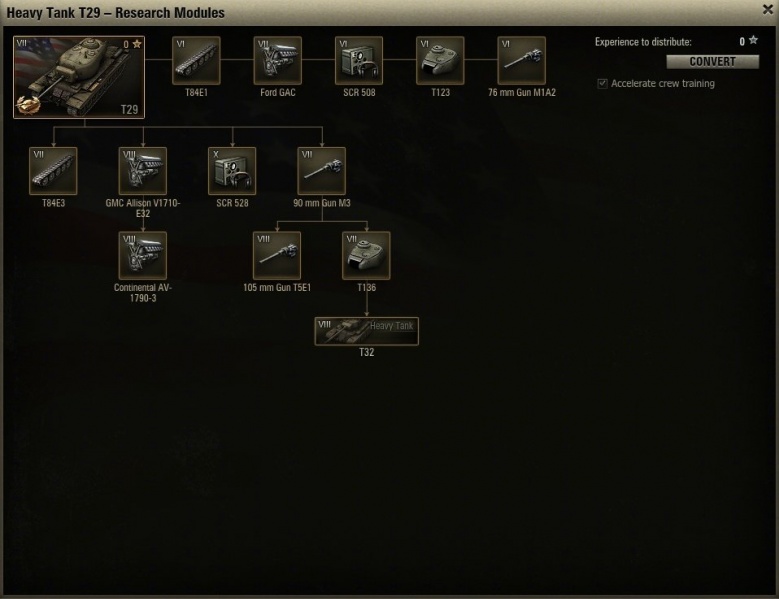Click the CONVERT experience button

coord(712,62)
